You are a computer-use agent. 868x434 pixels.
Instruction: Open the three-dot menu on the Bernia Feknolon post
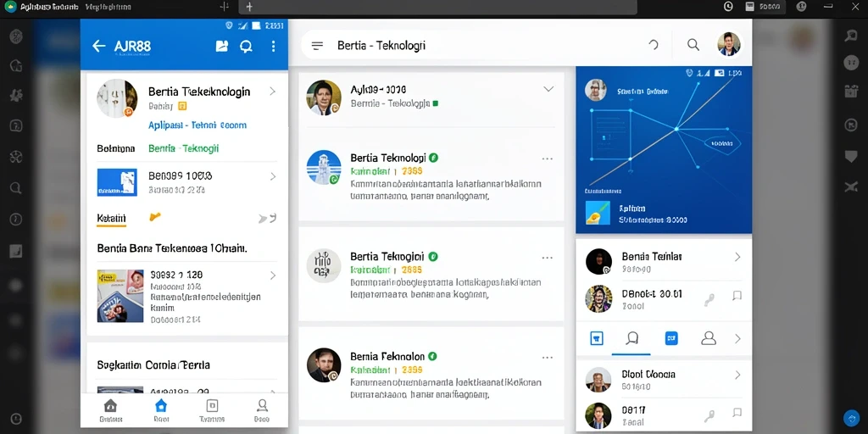[x=548, y=358]
